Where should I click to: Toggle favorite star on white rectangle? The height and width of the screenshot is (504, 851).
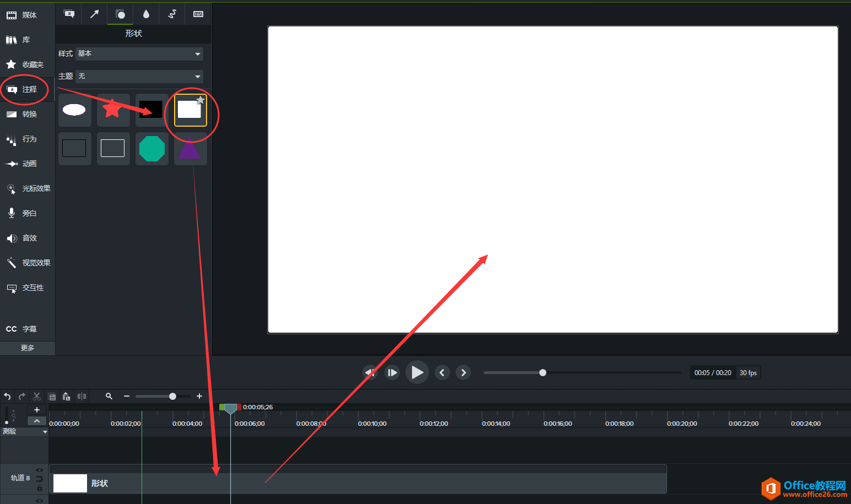click(x=200, y=100)
